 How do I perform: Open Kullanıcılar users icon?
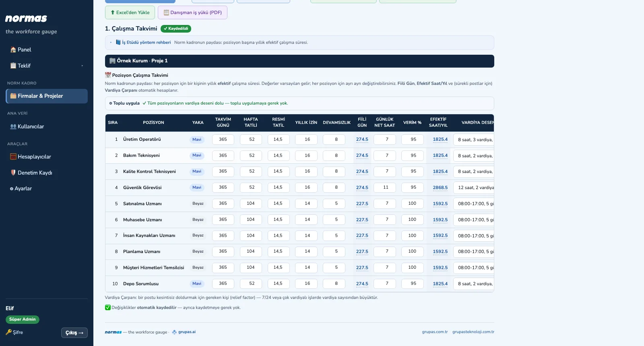pos(13,127)
